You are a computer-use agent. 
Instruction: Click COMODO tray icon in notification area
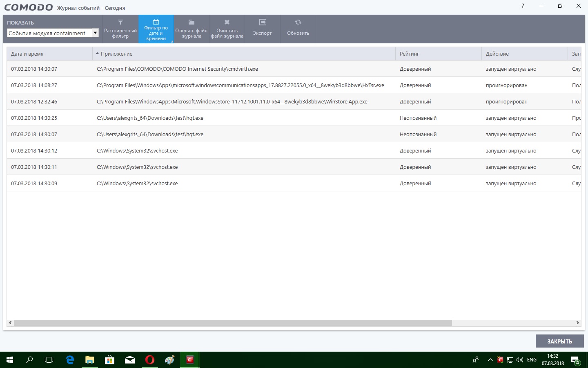500,360
